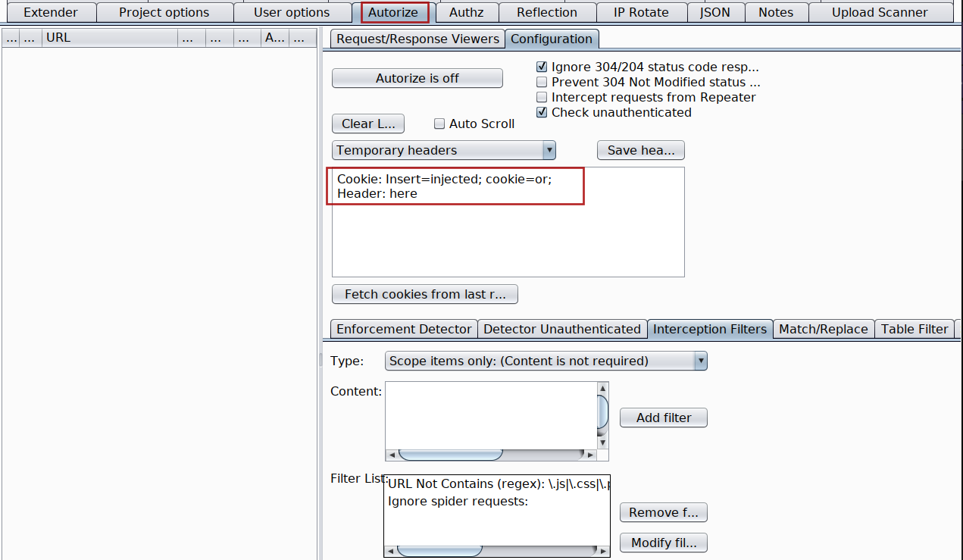Viewport: 963px width, 560px height.
Task: Click the Content box horizontal scrollbar thumb
Action: [451, 455]
